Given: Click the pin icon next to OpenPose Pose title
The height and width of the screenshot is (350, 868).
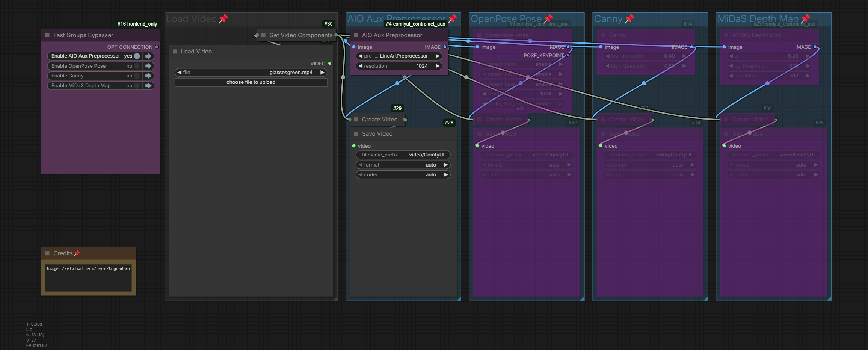Looking at the screenshot, I should click(549, 18).
